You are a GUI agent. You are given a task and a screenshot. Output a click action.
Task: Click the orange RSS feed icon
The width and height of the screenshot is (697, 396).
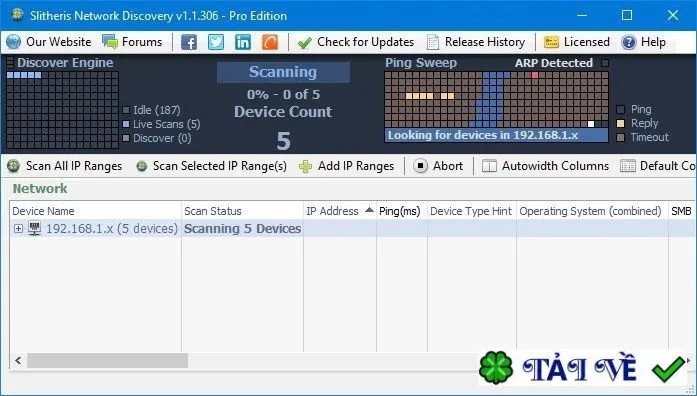270,43
